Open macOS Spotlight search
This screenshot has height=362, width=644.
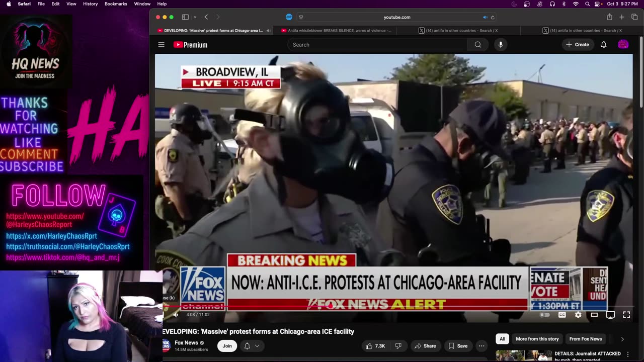click(x=587, y=4)
